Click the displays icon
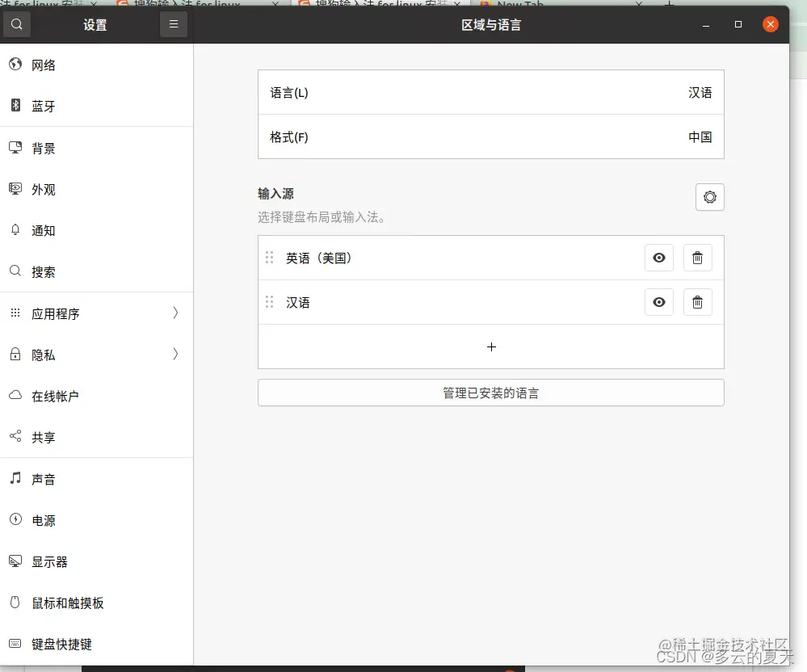This screenshot has height=672, width=807. pyautogui.click(x=15, y=561)
